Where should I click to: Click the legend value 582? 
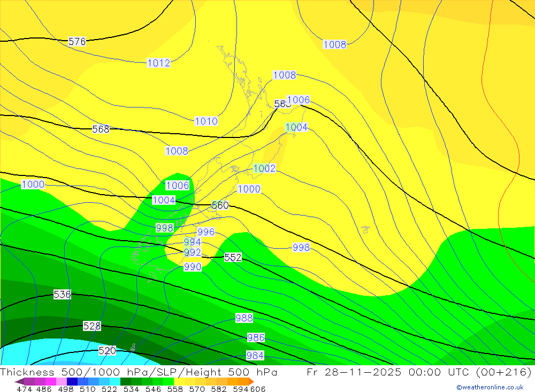[x=218, y=389]
